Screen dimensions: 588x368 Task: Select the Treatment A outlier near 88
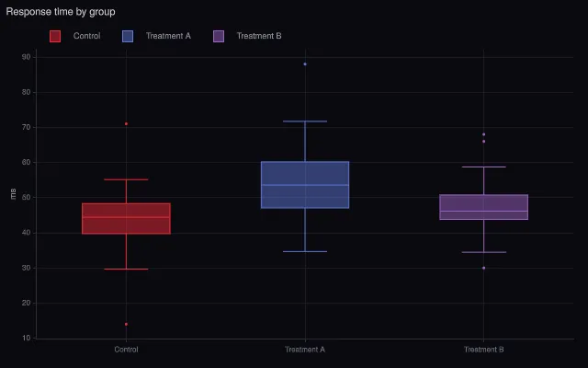click(x=305, y=64)
